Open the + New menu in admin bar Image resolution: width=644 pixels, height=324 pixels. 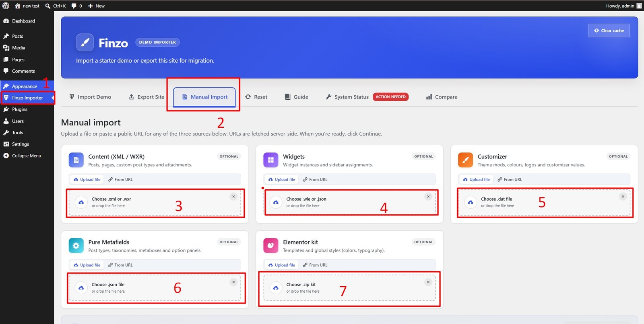(96, 6)
